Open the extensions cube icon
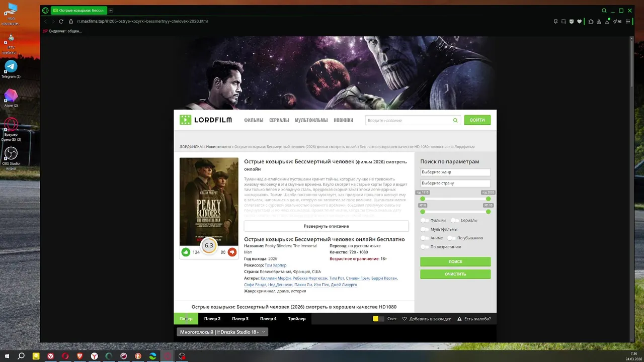This screenshot has height=362, width=644. [591, 22]
